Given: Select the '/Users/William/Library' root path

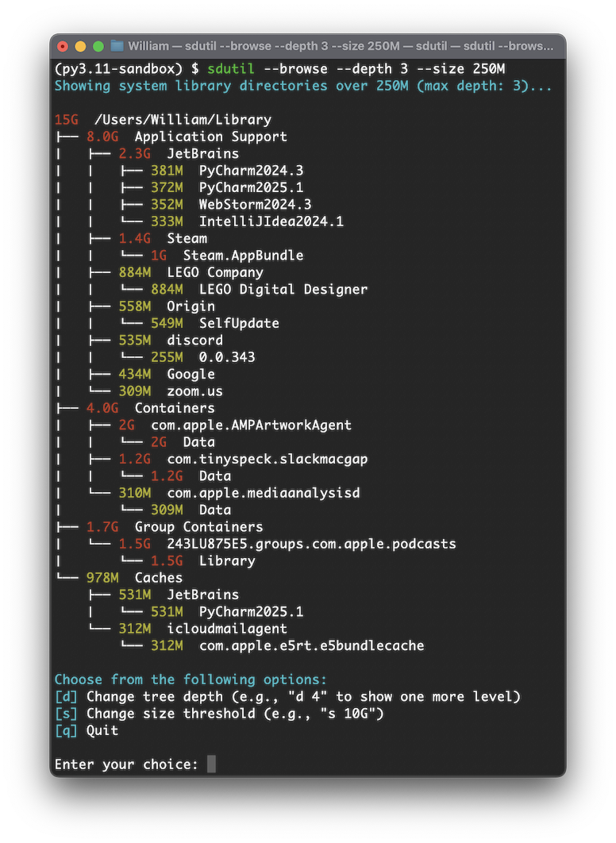Looking at the screenshot, I should [183, 120].
